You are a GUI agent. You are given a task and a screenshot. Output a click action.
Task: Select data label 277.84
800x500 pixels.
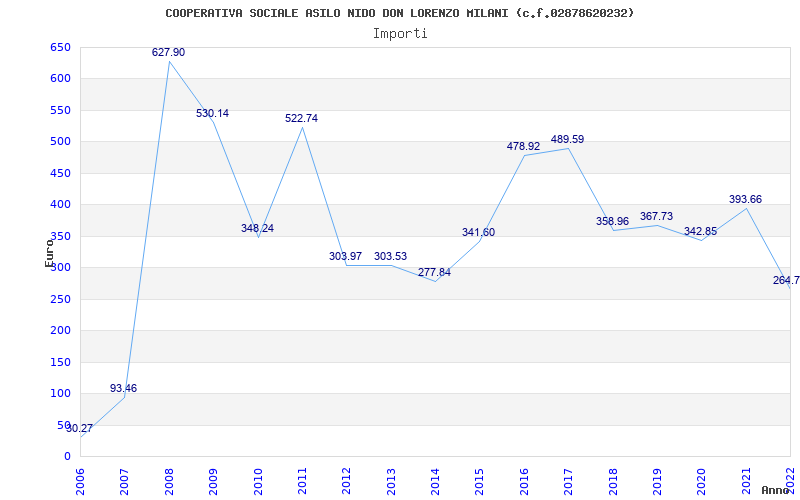coord(434,272)
